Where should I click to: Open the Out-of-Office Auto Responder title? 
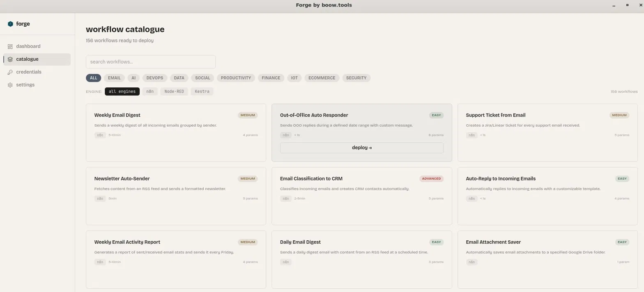[314, 115]
